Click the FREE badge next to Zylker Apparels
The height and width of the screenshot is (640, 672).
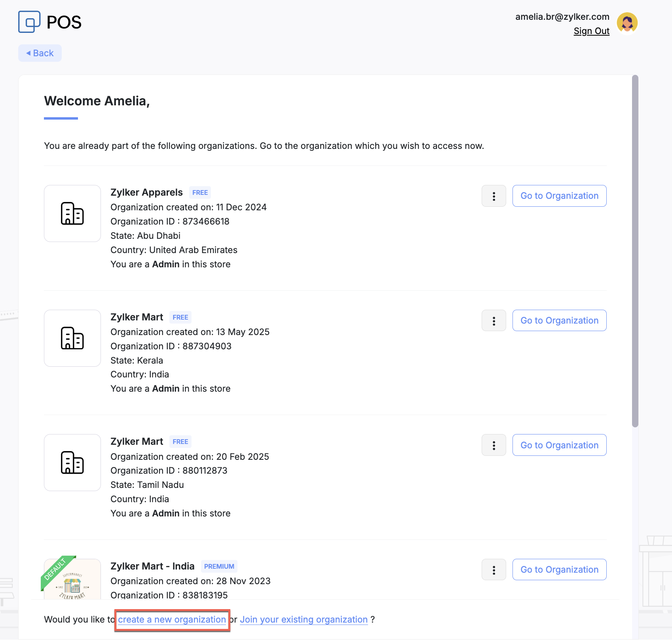(x=200, y=192)
